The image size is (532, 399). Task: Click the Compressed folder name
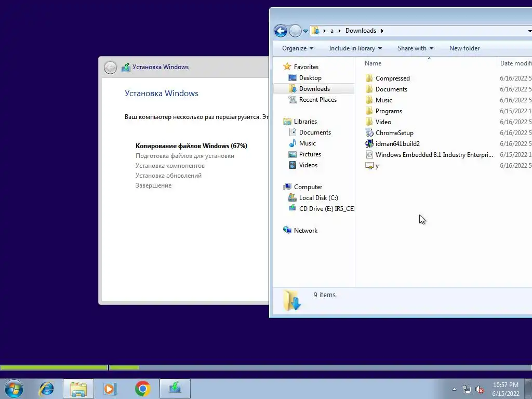click(x=393, y=78)
